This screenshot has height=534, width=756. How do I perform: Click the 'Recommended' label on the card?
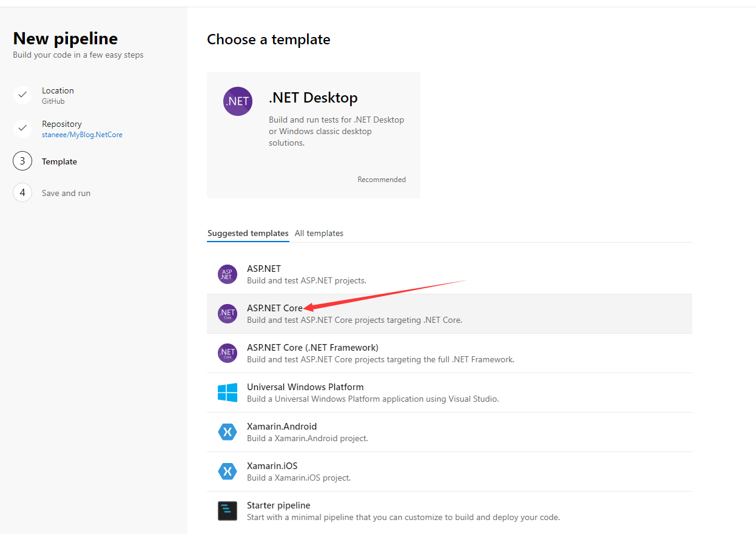click(382, 180)
